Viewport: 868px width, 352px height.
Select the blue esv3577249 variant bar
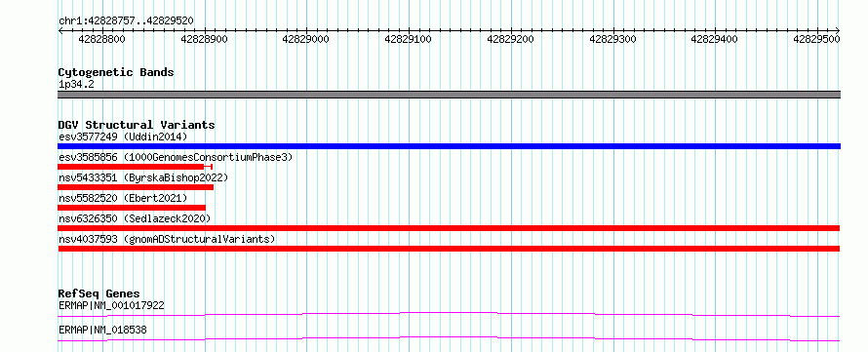(449, 146)
